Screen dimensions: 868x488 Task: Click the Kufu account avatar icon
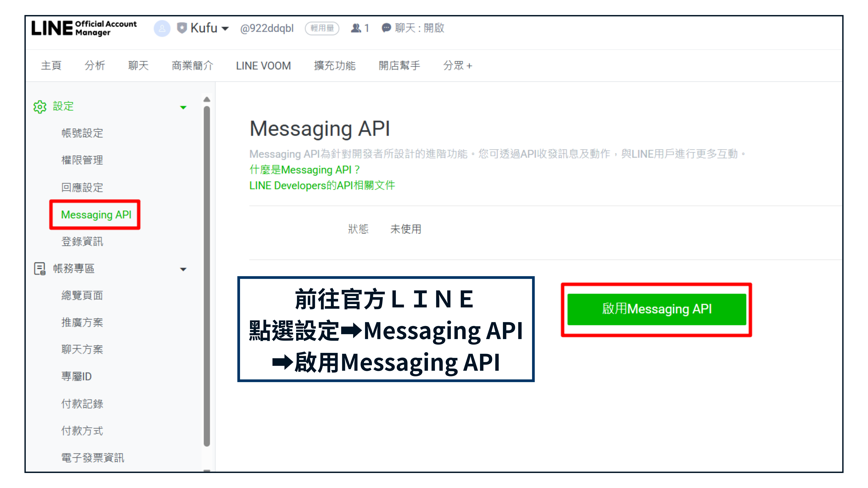click(162, 28)
